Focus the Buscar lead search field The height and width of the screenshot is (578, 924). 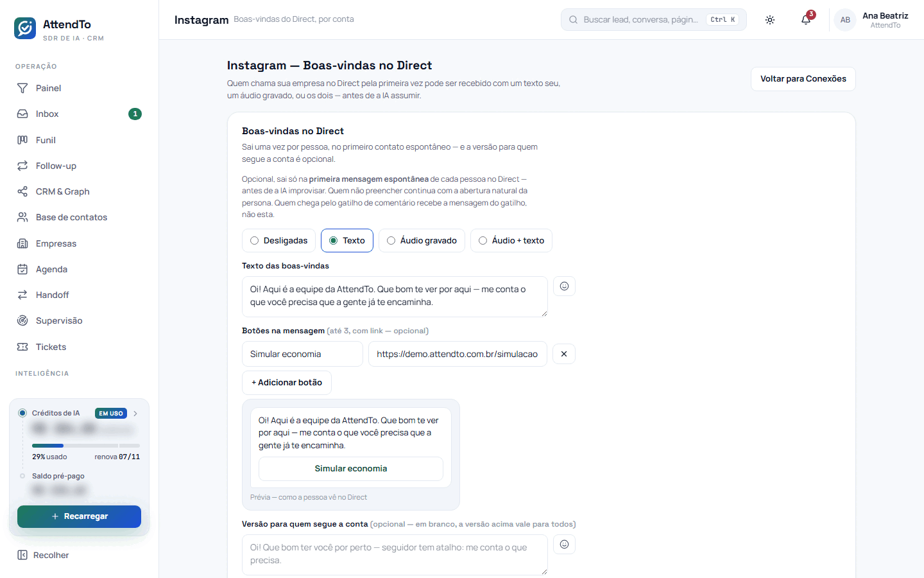pyautogui.click(x=653, y=20)
